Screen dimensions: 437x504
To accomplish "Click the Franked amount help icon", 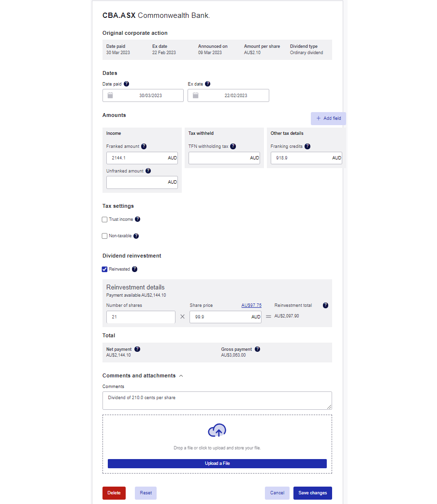I will [x=143, y=146].
